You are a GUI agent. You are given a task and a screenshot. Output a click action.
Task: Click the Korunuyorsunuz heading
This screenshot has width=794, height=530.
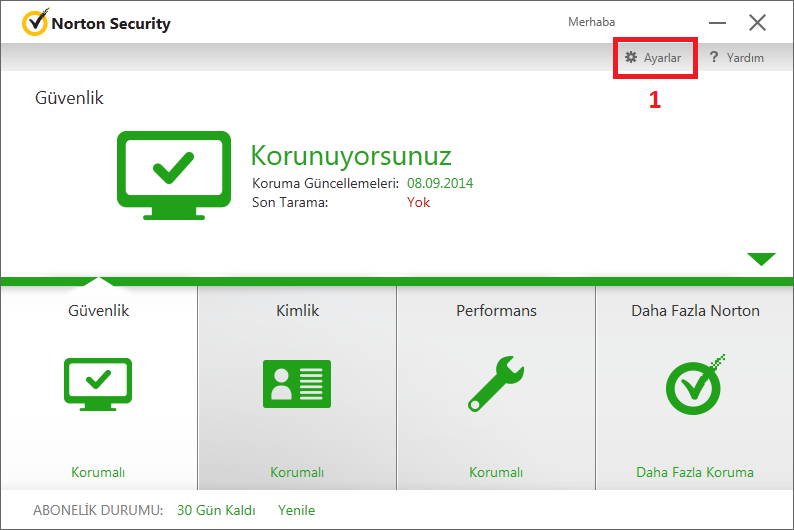pyautogui.click(x=351, y=155)
